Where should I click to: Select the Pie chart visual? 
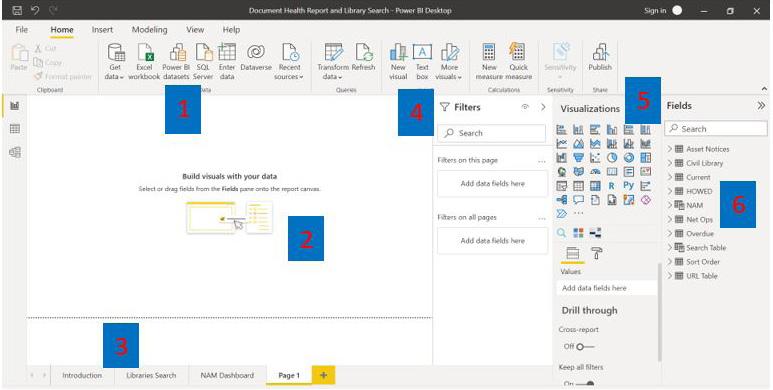tap(612, 158)
